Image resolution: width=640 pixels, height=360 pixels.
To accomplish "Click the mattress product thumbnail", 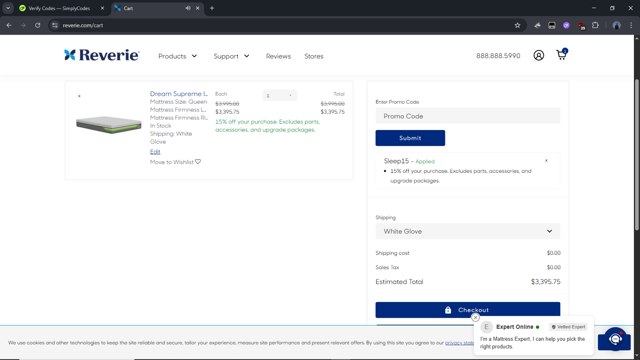I will pyautogui.click(x=109, y=124).
